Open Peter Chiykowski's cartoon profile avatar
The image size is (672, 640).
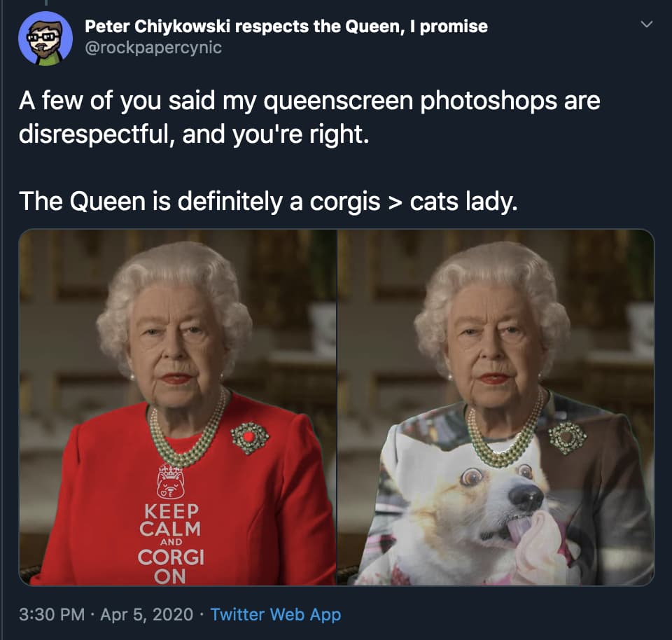[45, 38]
